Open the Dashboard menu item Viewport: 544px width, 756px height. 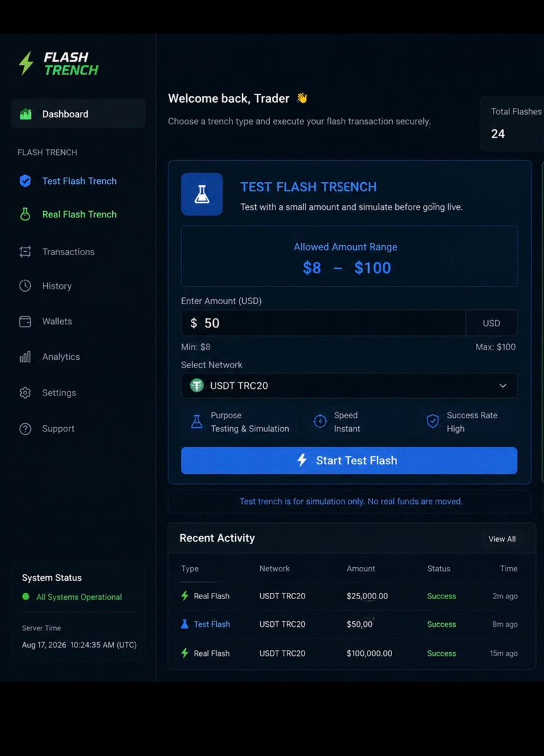78,114
